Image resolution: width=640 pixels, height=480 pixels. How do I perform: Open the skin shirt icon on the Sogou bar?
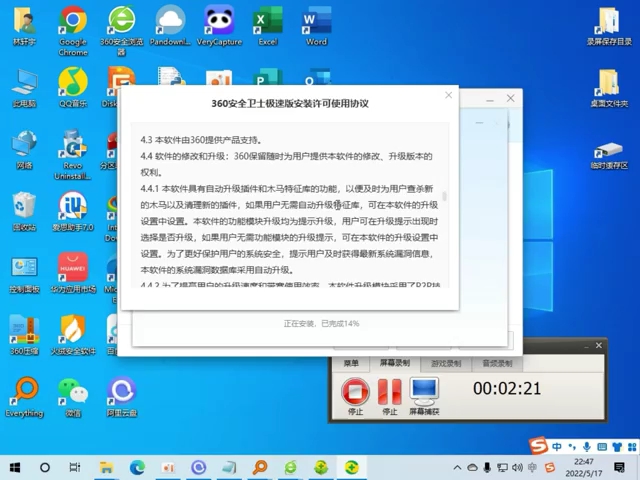[617, 447]
